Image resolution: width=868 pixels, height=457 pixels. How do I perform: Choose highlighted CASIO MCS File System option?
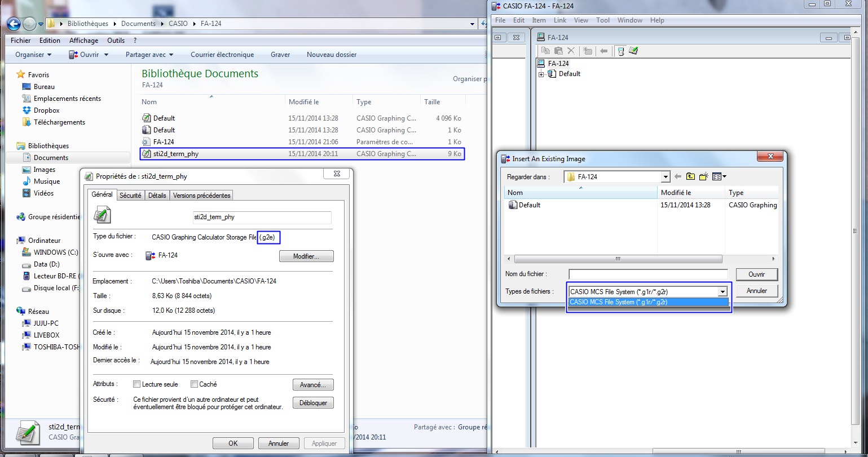(649, 302)
